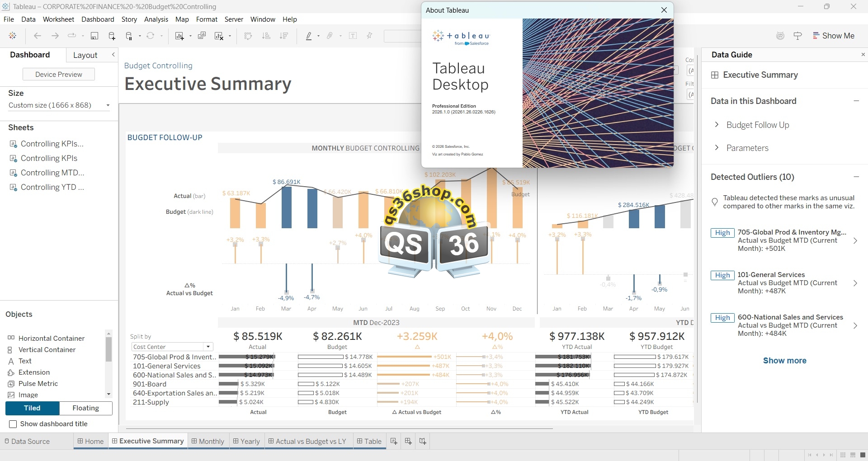The height and width of the screenshot is (461, 868).
Task: Click the Clear Sheet toolbar icon
Action: tap(219, 36)
